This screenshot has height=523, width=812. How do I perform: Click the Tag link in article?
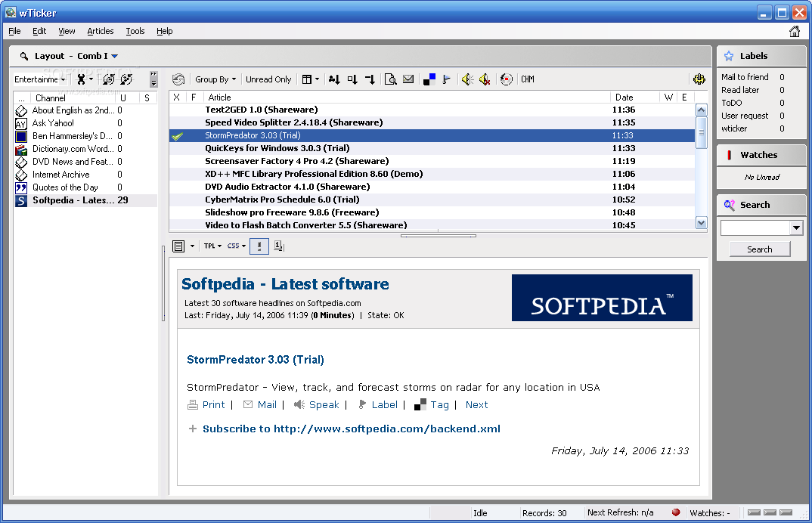[439, 405]
